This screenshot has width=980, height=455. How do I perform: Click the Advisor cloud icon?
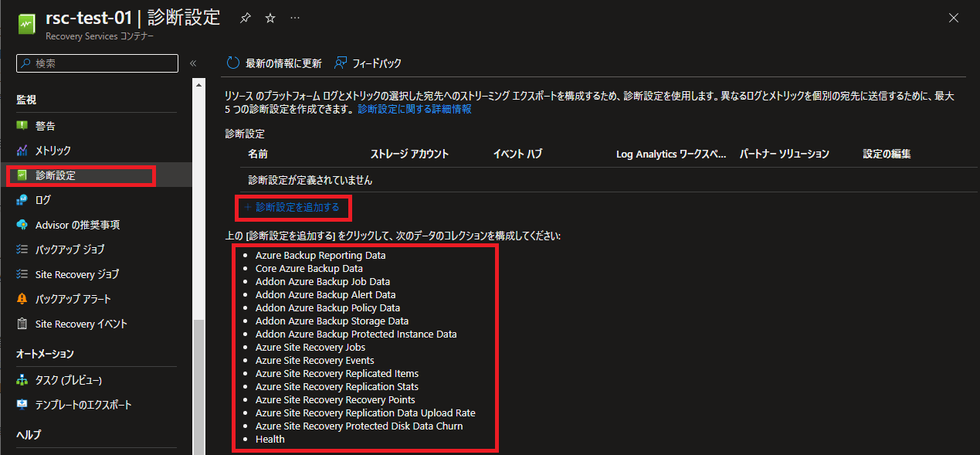pos(22,225)
